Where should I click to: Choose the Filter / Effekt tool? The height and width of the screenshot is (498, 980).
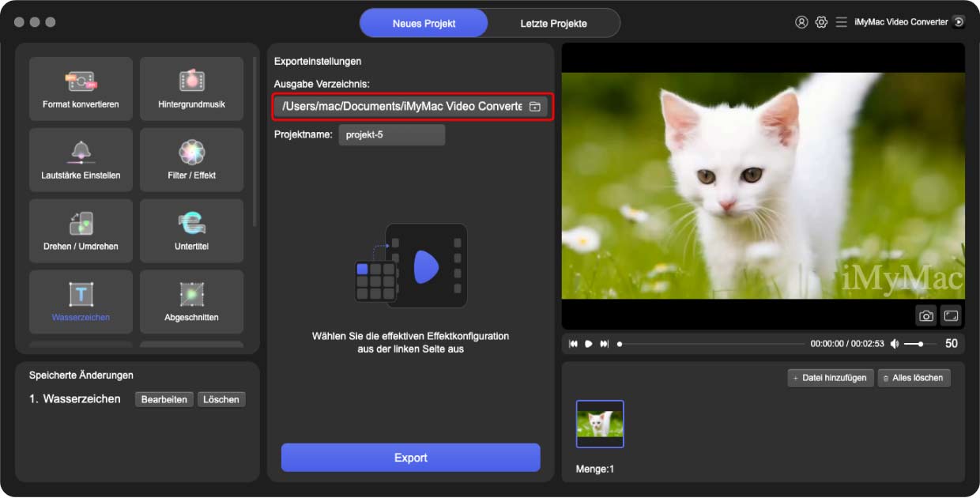[191, 160]
